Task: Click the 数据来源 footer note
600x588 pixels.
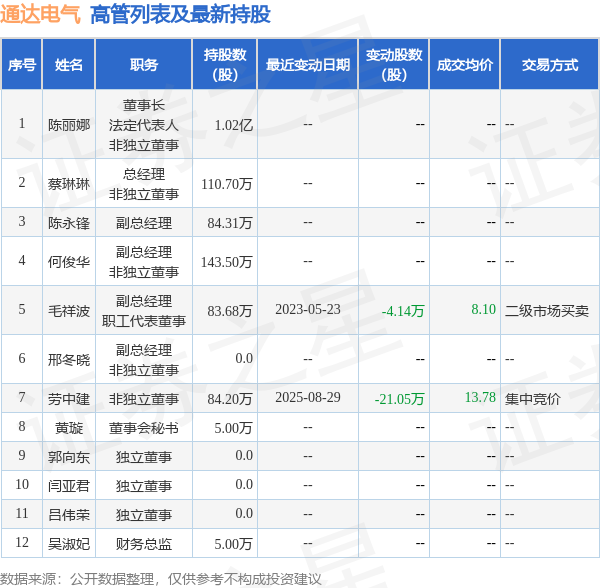Action: coord(161,579)
